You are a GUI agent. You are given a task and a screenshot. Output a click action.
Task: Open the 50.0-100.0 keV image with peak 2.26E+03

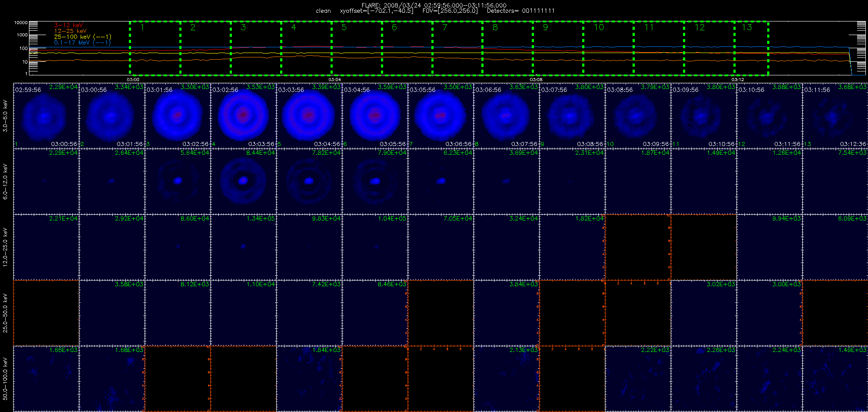pos(704,379)
